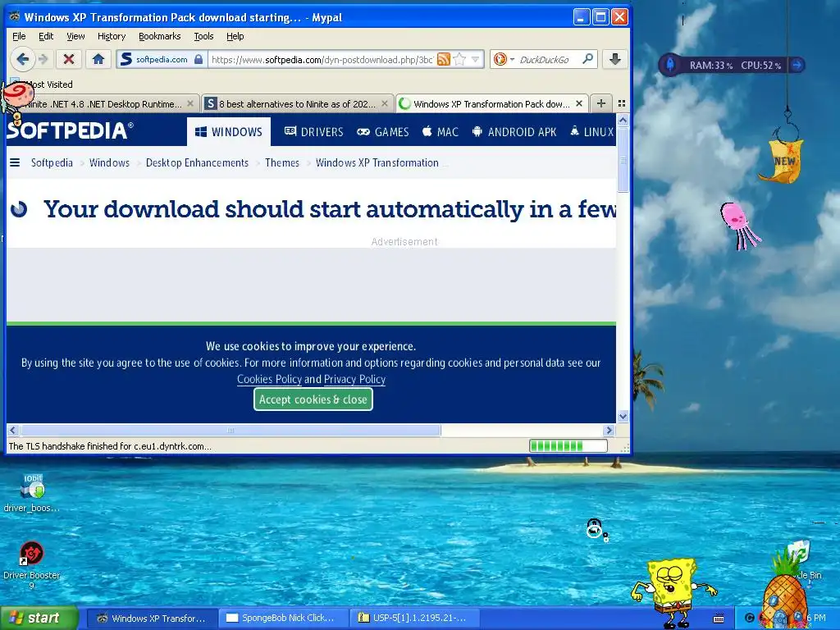Click the rocket icon on RAM widget
Image resolution: width=840 pixels, height=630 pixels.
click(669, 65)
